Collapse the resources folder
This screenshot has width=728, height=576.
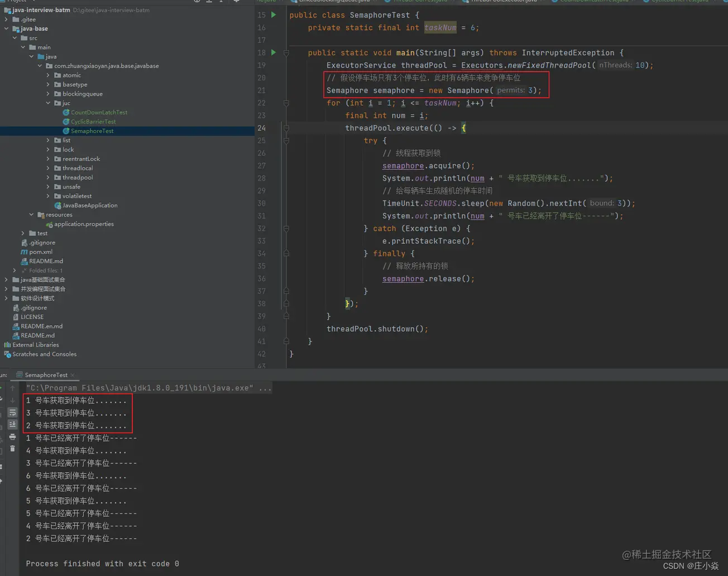(x=31, y=215)
